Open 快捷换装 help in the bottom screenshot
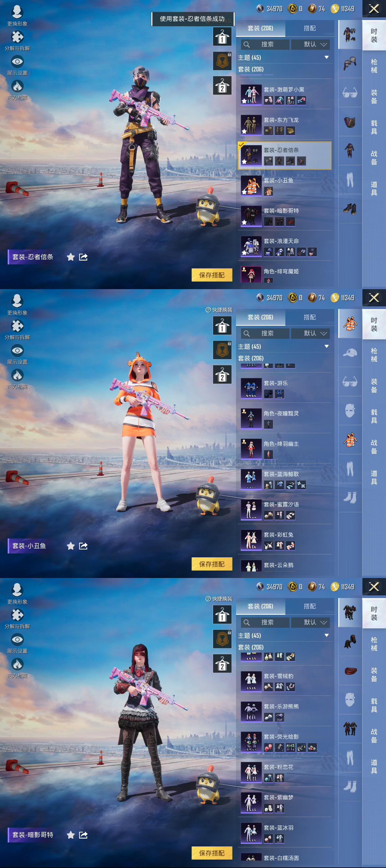The height and width of the screenshot is (868, 386). 219,599
